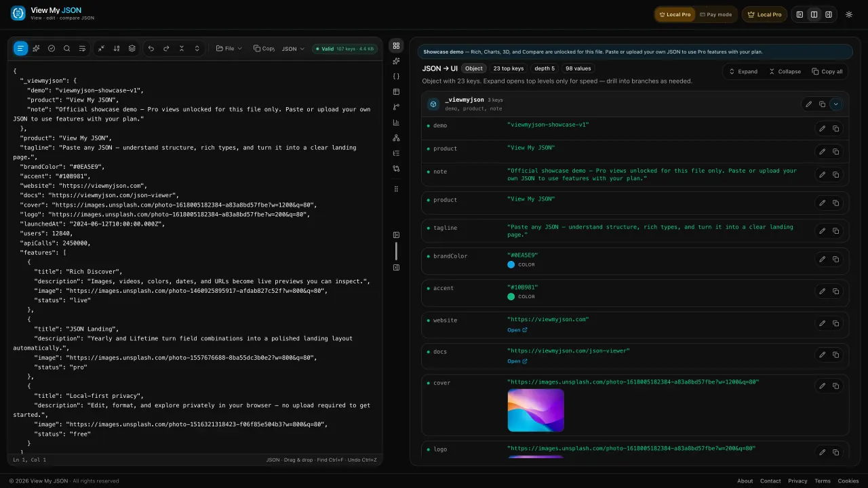Viewport: 868px width, 488px height.
Task: Undo the last edit
Action: (x=151, y=48)
